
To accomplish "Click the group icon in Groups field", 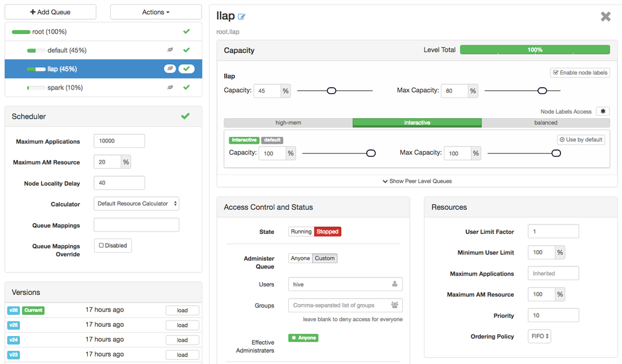I will pos(395,305).
